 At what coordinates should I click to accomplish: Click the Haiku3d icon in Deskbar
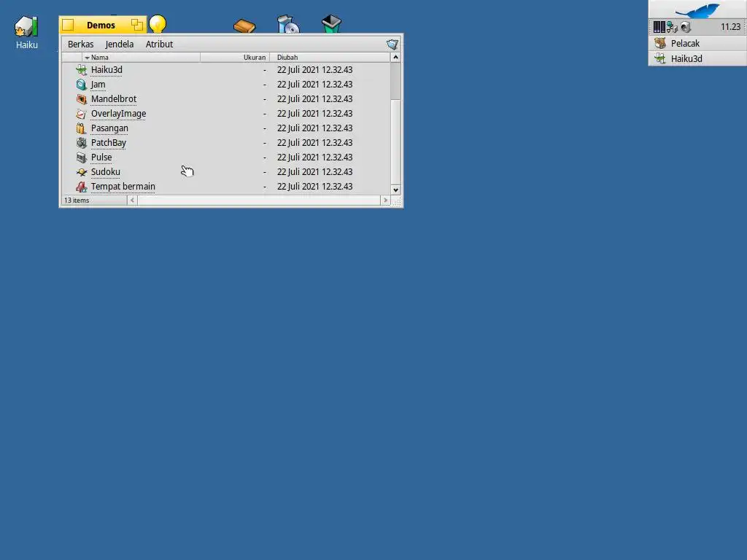click(x=660, y=58)
